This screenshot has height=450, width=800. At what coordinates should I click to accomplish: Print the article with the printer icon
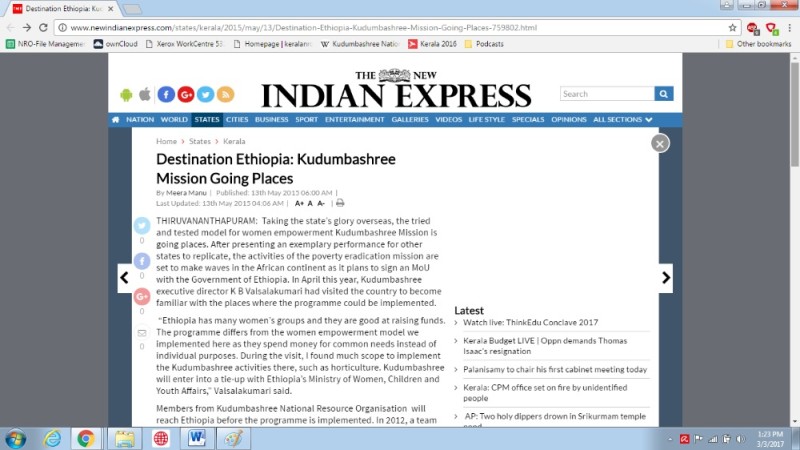tap(340, 203)
